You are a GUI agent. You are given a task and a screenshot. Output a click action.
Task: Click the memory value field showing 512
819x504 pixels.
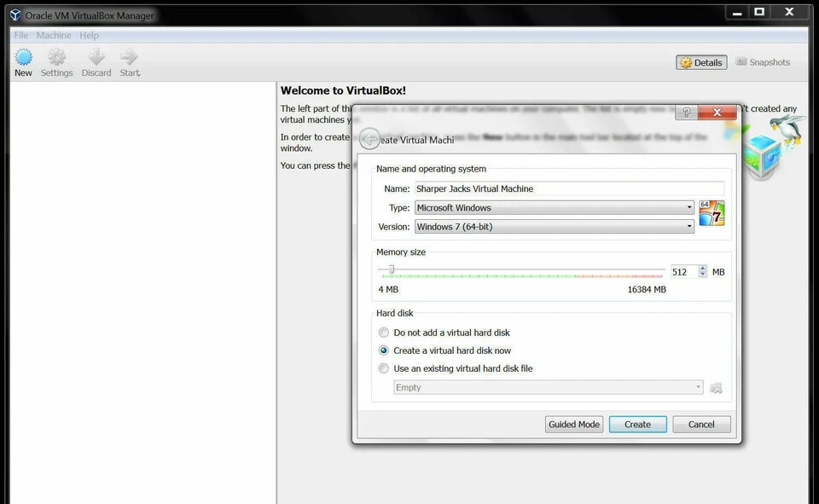683,272
